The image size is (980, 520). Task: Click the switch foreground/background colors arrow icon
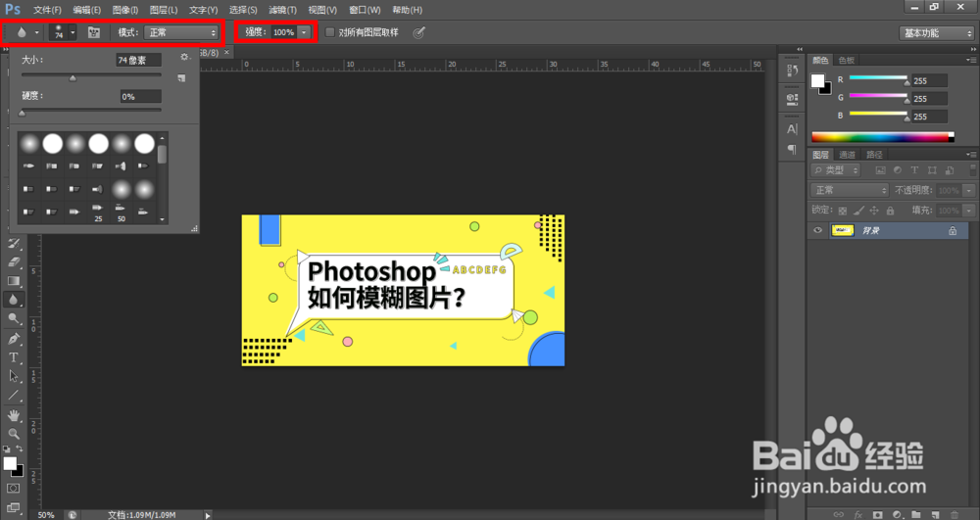coord(20,449)
